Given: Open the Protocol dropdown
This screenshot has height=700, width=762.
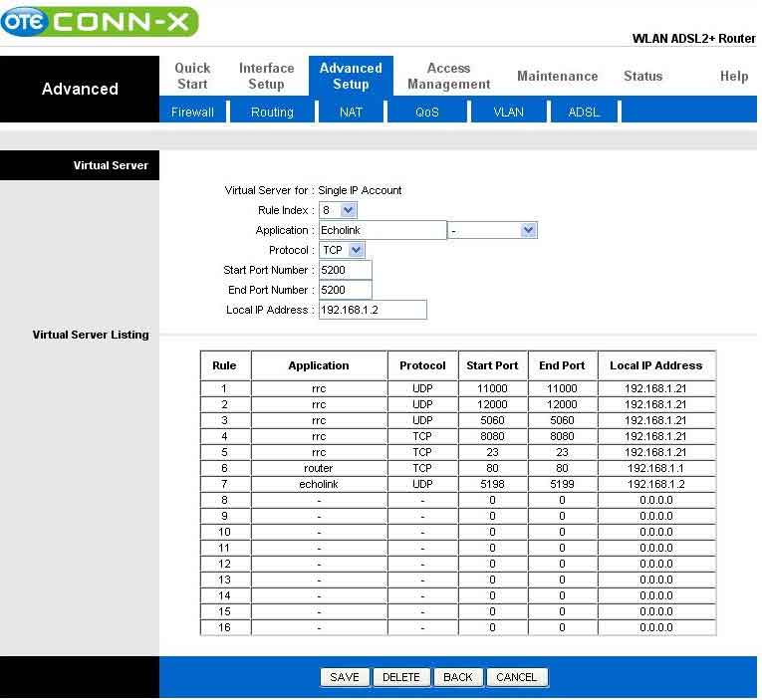Looking at the screenshot, I should pos(342,250).
